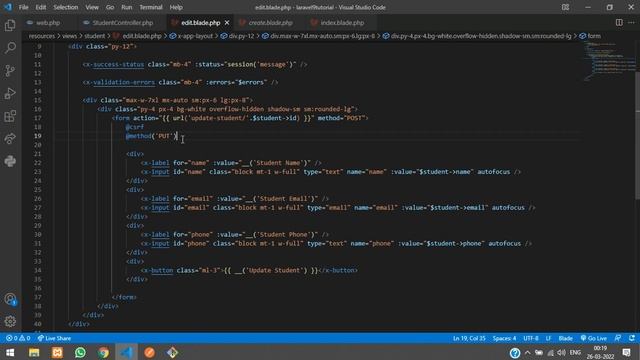Click 'div.py-12' breadcrumb symbol
This screenshot has width=640, height=360.
click(241, 36)
